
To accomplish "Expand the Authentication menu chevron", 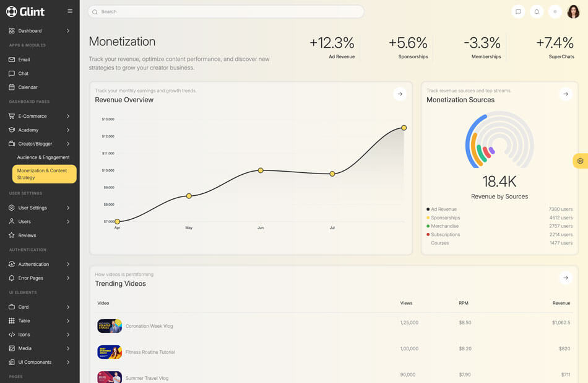I will tap(68, 264).
